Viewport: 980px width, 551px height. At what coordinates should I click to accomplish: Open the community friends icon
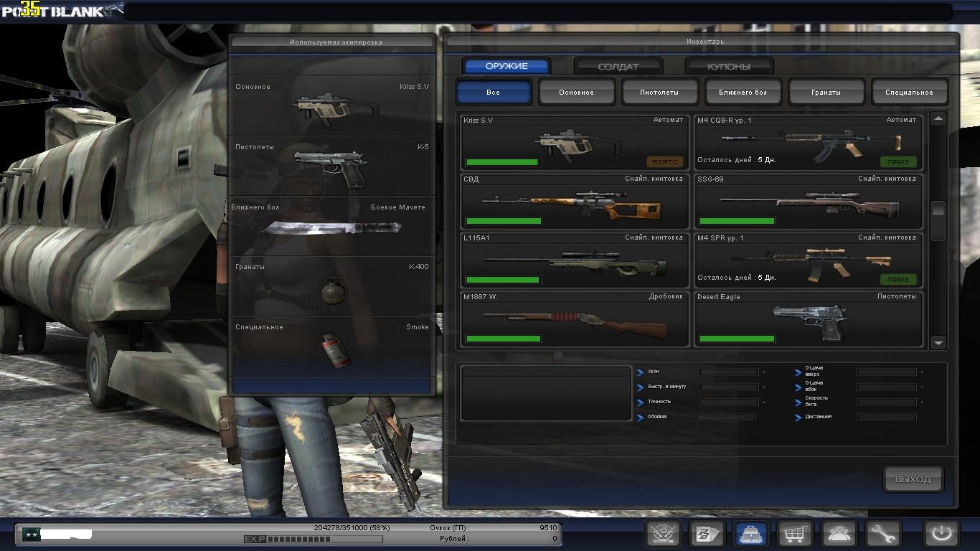pyautogui.click(x=839, y=534)
